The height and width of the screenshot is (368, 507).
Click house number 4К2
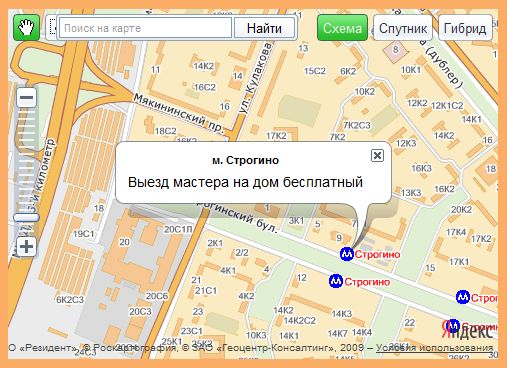tap(246, 296)
